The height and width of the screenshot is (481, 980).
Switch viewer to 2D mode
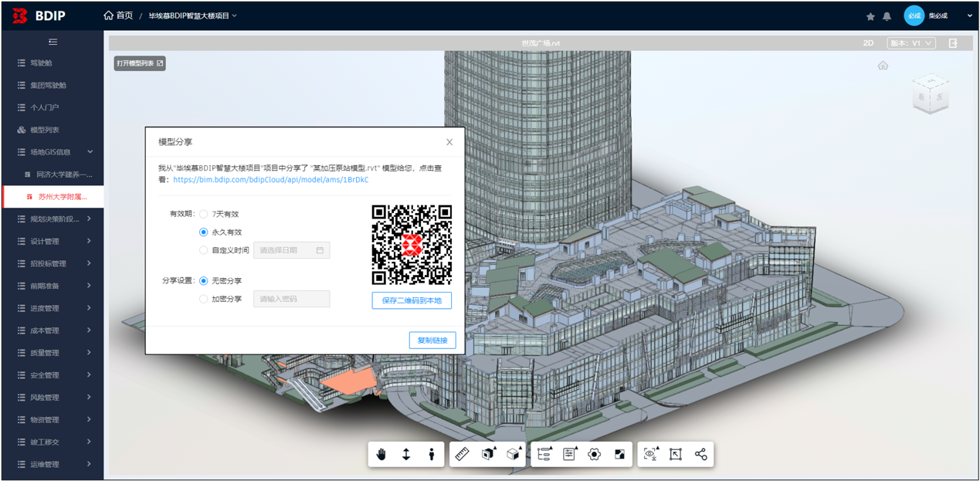click(x=868, y=43)
